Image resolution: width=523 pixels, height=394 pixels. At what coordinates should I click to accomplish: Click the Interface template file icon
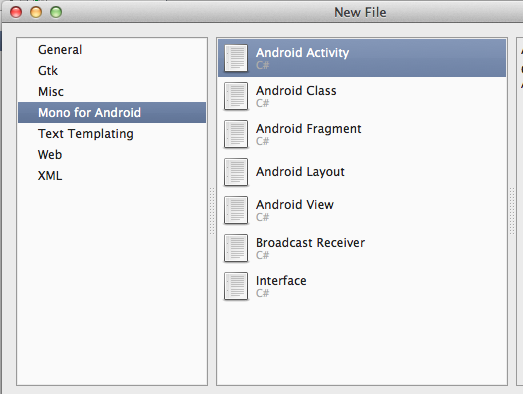click(236, 286)
